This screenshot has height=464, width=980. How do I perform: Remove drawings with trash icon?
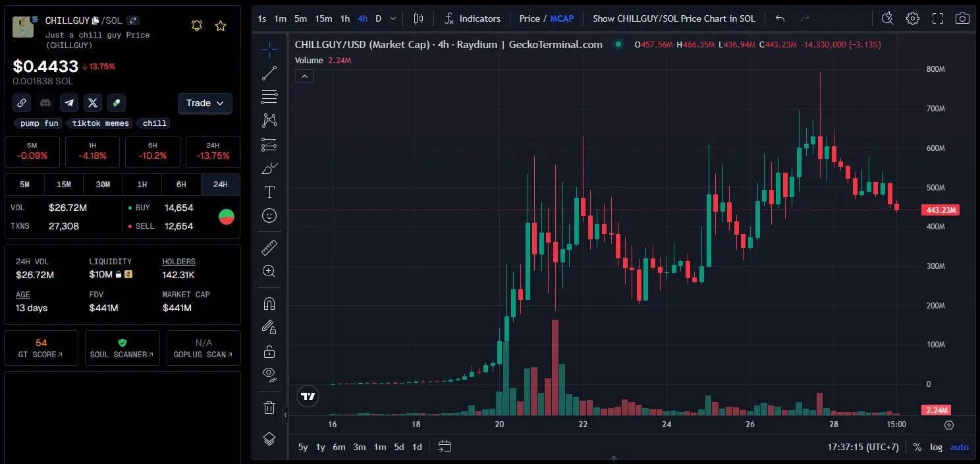pos(269,407)
